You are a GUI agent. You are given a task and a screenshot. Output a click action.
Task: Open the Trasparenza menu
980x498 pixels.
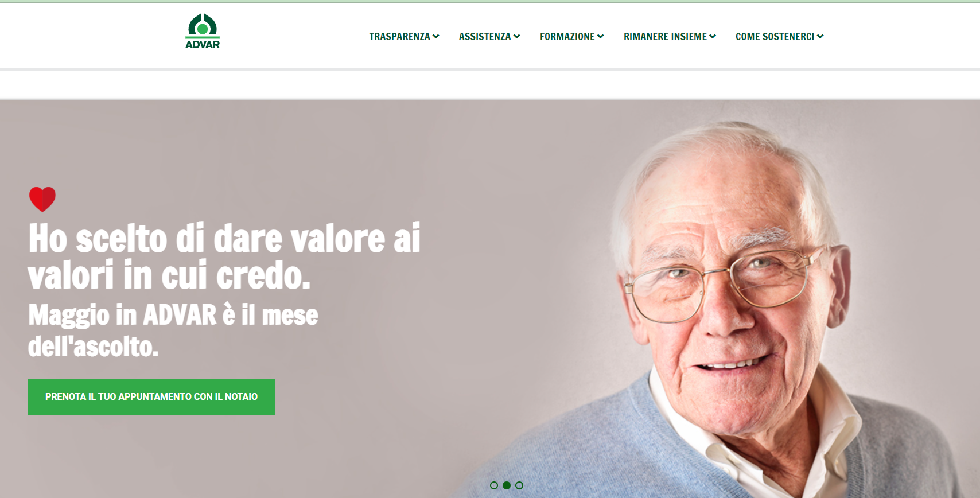399,36
